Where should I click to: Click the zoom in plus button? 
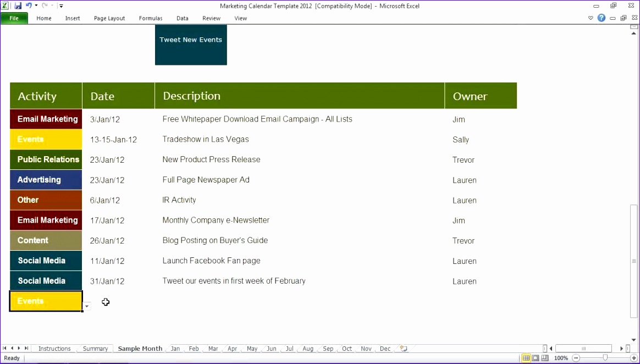[634, 358]
